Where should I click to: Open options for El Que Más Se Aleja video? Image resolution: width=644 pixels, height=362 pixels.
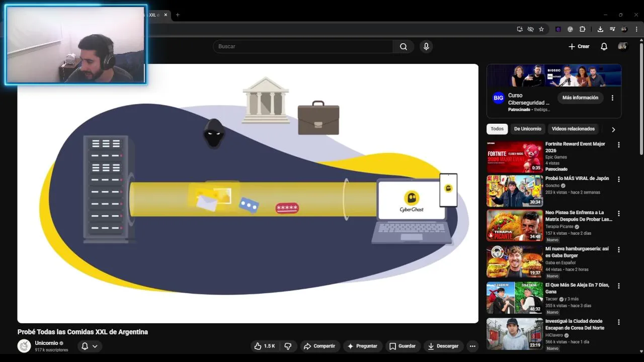pyautogui.click(x=619, y=286)
